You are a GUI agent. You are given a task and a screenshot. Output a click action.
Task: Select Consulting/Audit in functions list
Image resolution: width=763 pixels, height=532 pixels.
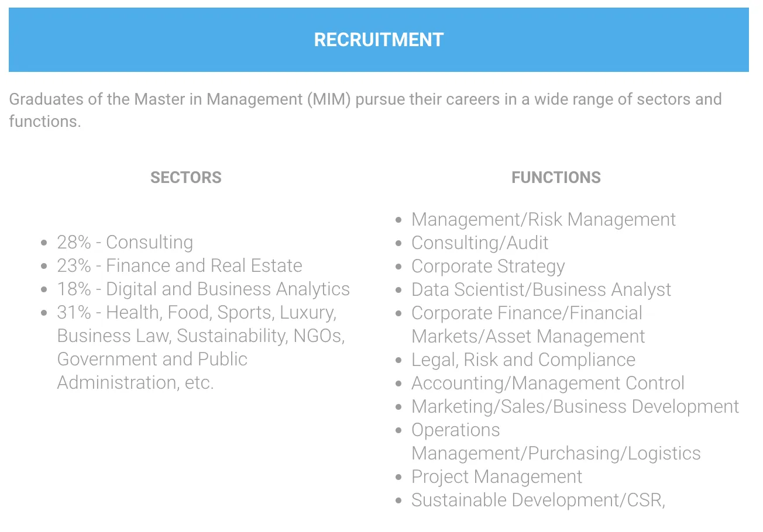click(480, 243)
